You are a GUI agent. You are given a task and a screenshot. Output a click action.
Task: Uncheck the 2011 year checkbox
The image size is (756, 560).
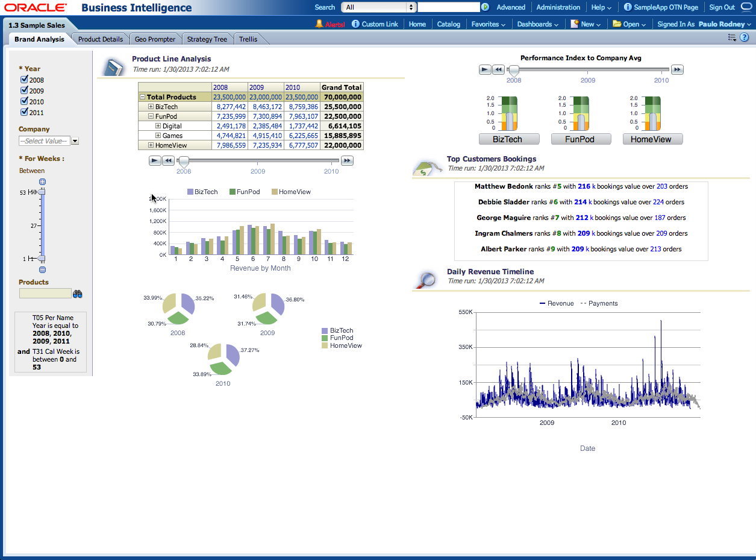[24, 113]
